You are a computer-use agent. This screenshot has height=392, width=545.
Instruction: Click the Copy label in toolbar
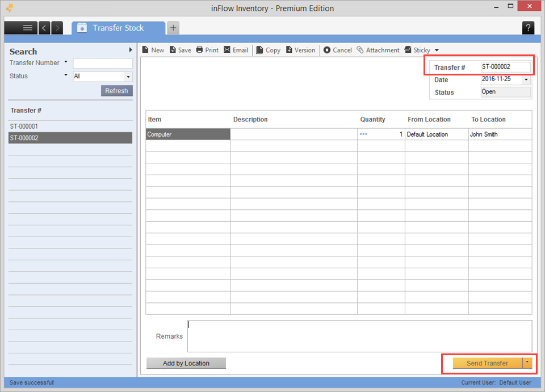(273, 50)
